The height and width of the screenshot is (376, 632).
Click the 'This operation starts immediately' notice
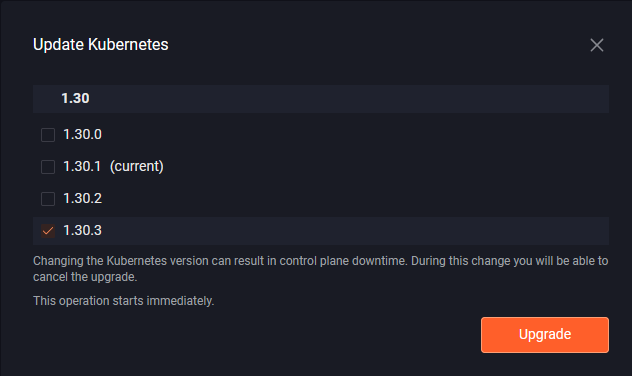[123, 301]
